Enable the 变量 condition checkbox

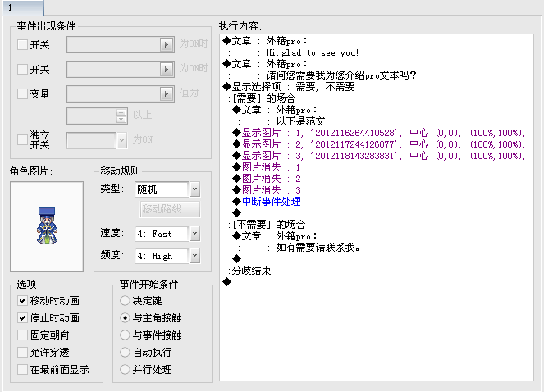click(22, 93)
